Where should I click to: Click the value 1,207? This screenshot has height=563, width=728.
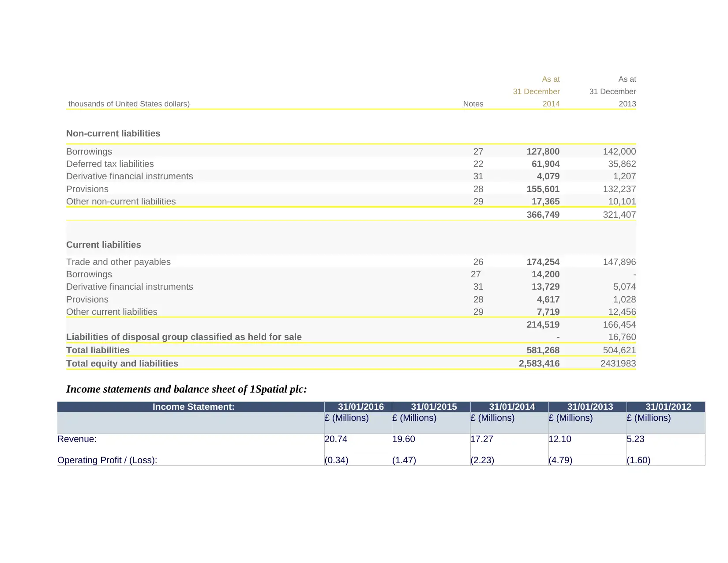tap(624, 176)
